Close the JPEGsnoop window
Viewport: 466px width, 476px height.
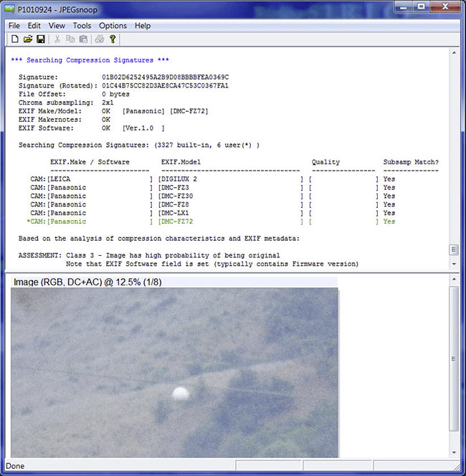[445, 6]
